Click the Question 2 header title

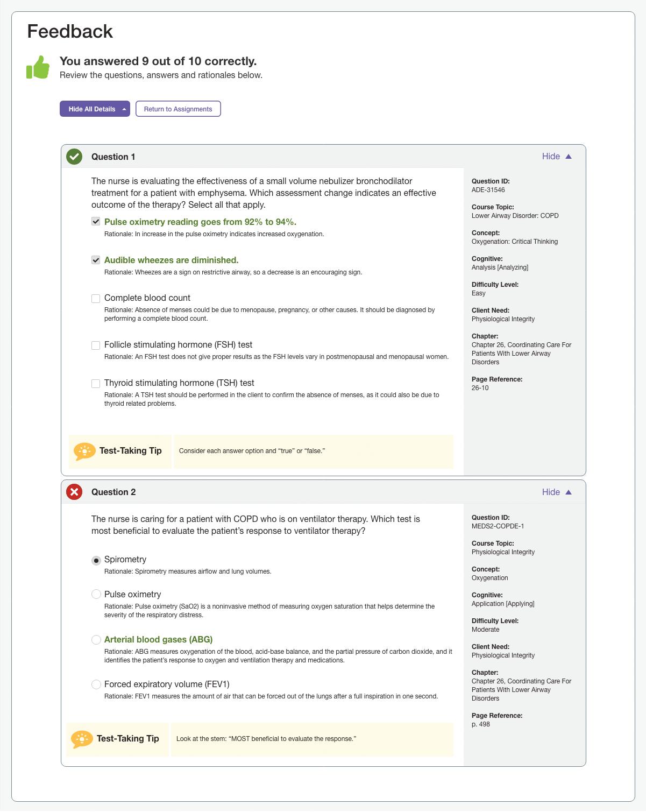tap(113, 492)
